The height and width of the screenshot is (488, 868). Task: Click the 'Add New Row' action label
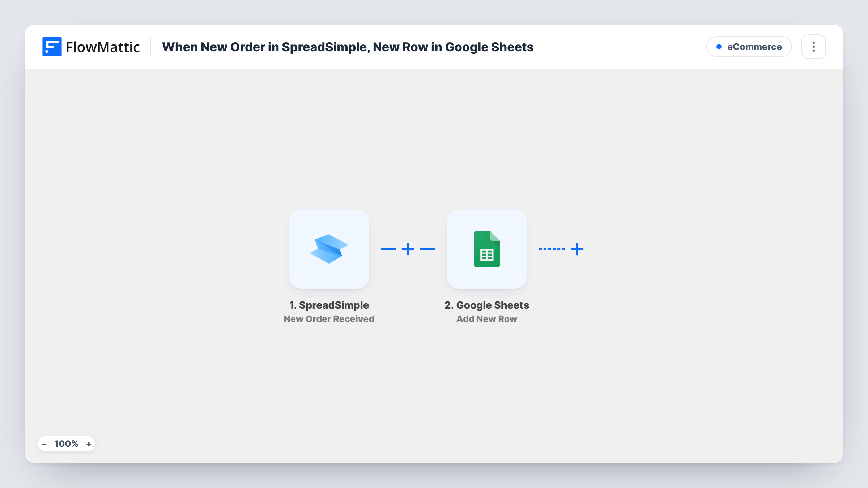pos(487,319)
